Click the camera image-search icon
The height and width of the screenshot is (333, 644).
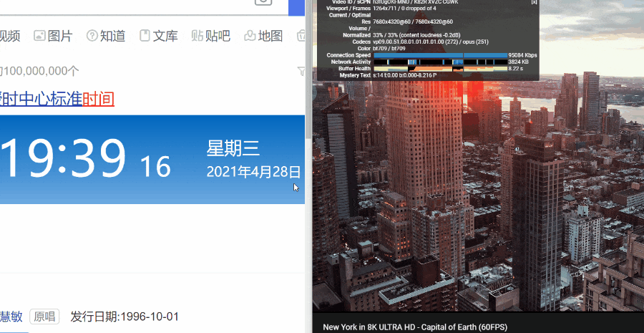click(263, 2)
